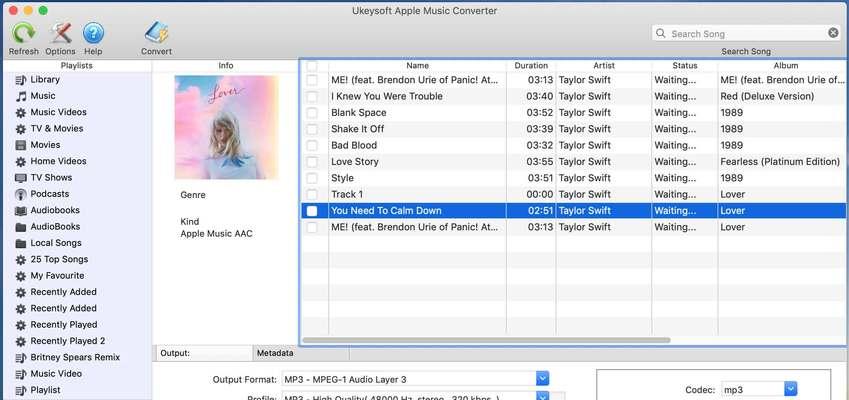Sort by the Name column header
Viewport: 849px width, 400px height.
tap(417, 65)
